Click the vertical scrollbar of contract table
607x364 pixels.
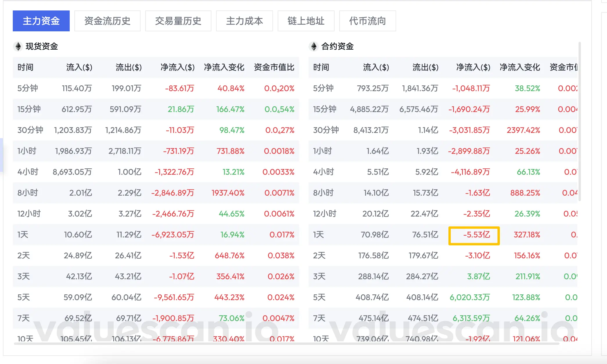click(x=580, y=122)
